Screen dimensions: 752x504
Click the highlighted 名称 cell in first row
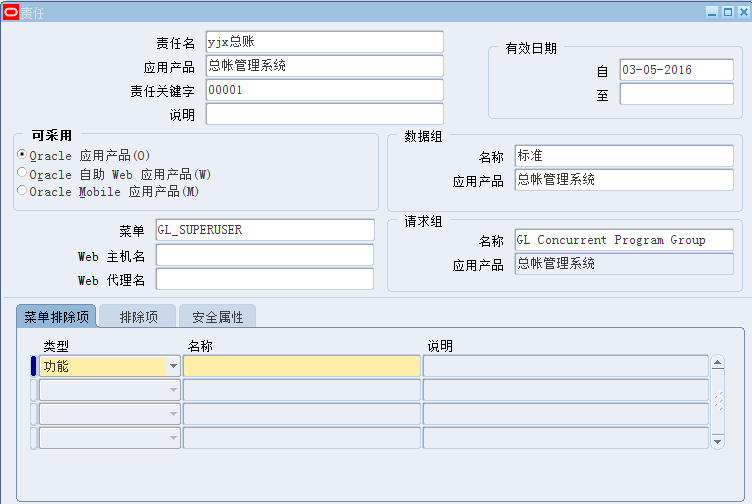(302, 366)
